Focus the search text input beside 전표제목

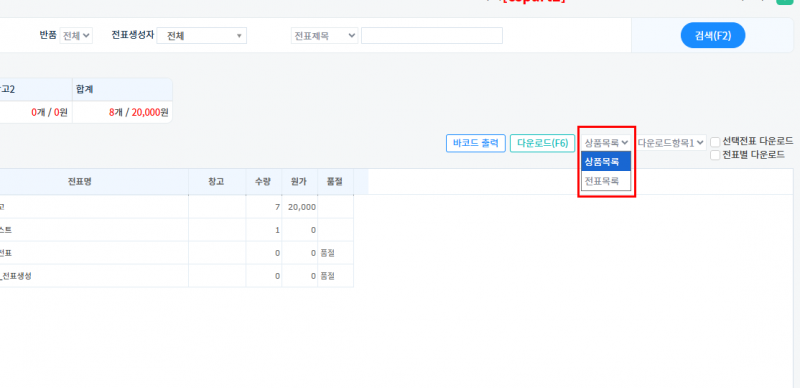(x=432, y=36)
